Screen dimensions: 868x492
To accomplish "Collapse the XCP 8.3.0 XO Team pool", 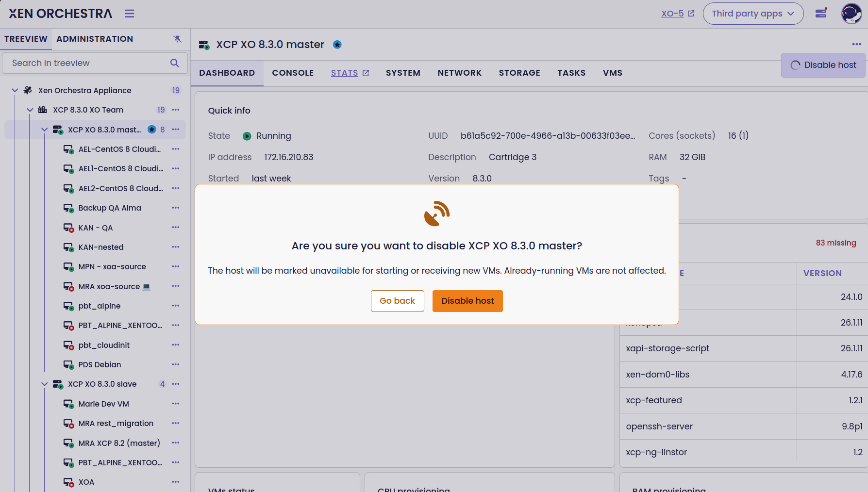I will pyautogui.click(x=30, y=110).
